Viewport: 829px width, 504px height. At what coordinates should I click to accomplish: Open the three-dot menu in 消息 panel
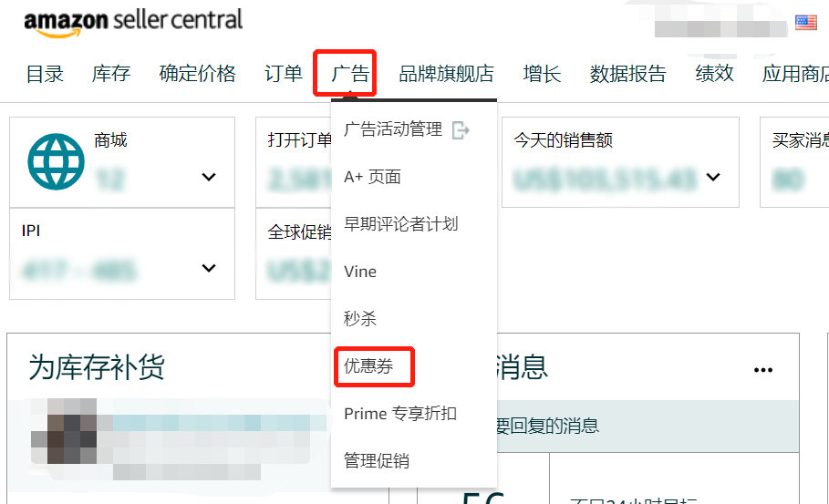[x=763, y=370]
